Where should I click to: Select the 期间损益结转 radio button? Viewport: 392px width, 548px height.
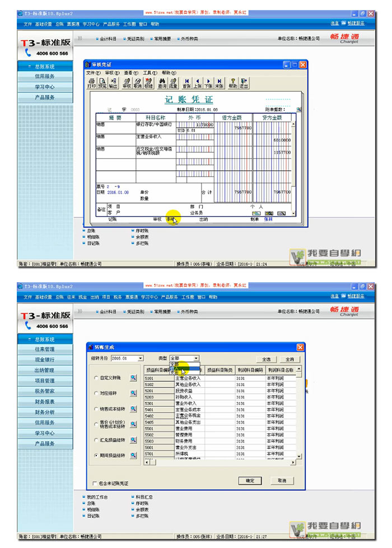click(x=96, y=456)
